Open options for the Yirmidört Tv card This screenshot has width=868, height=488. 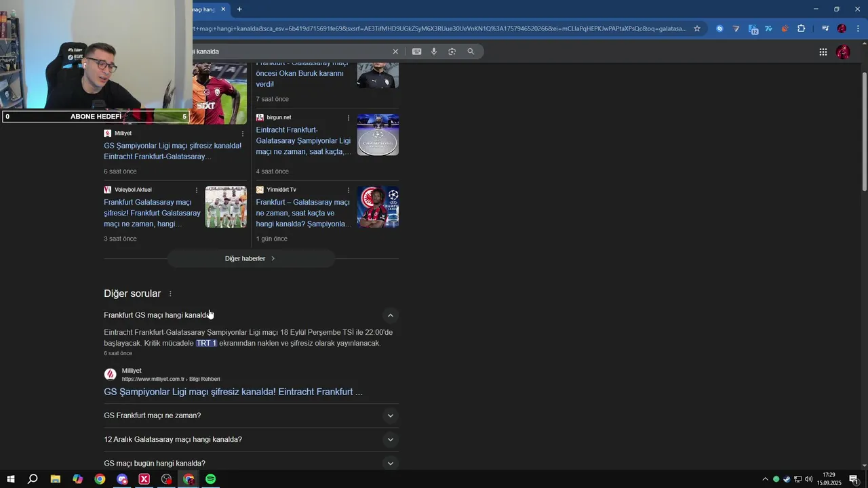[349, 190]
